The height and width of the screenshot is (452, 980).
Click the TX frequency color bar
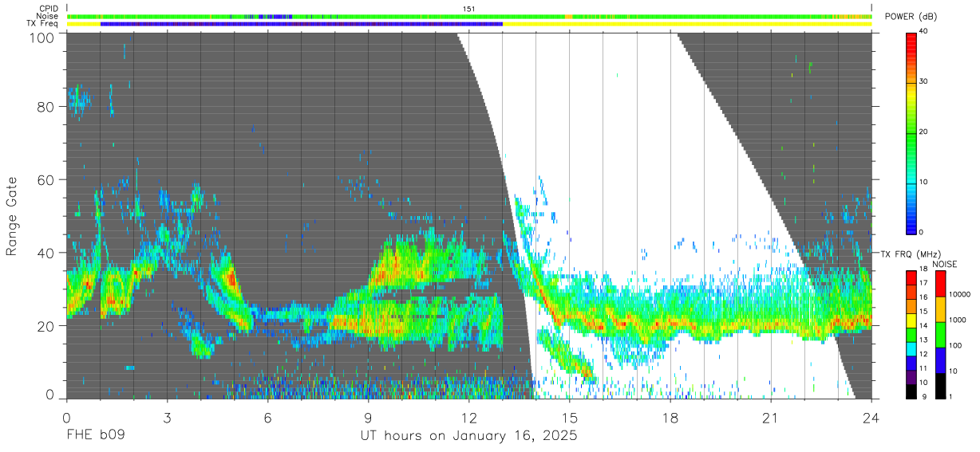(x=911, y=335)
